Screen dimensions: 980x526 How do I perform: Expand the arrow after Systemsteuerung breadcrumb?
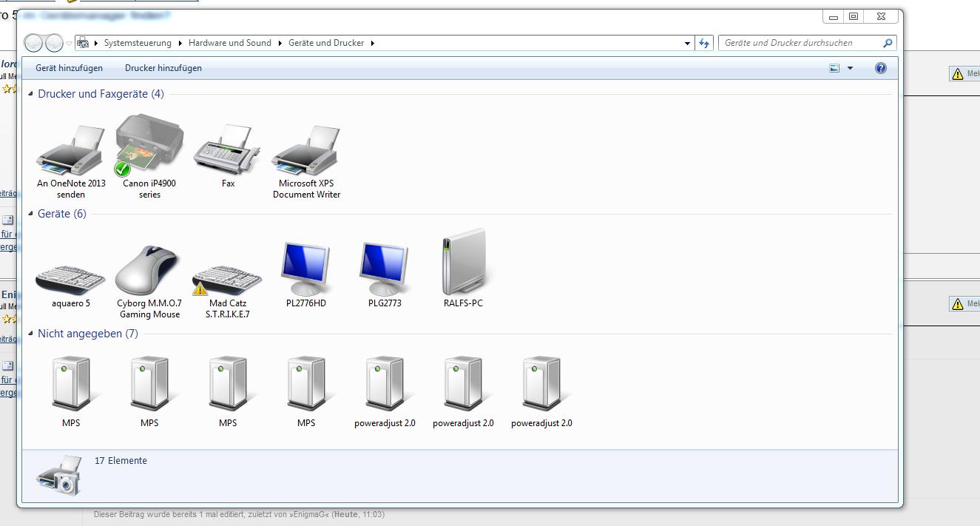click(180, 43)
